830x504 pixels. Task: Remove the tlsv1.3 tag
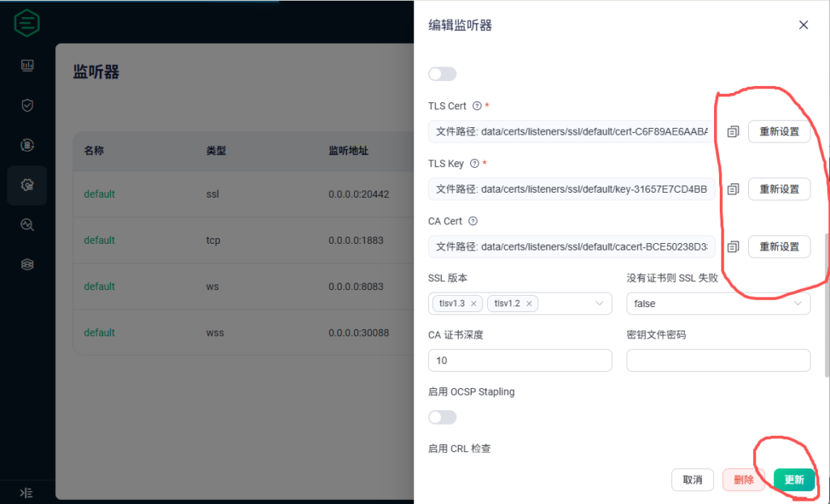tap(473, 304)
